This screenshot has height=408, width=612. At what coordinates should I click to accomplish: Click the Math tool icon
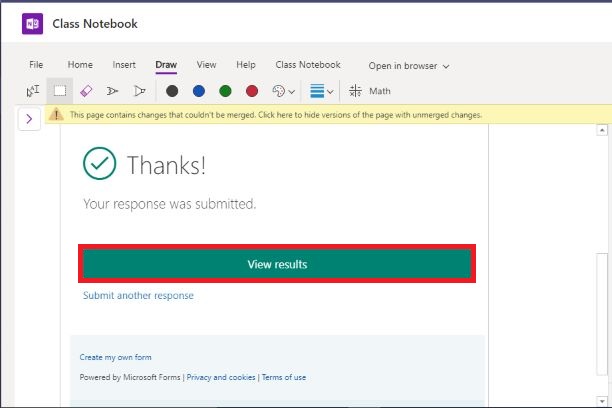[x=355, y=91]
